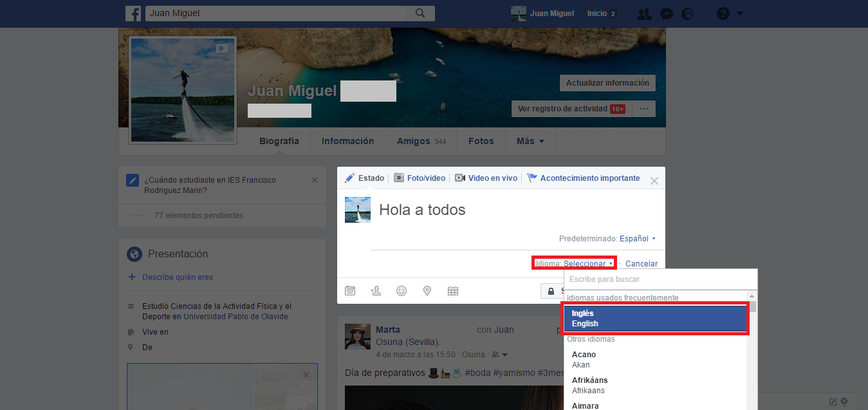The width and height of the screenshot is (868, 410).
Task: Choose Afrikáans language option
Action: 656,385
